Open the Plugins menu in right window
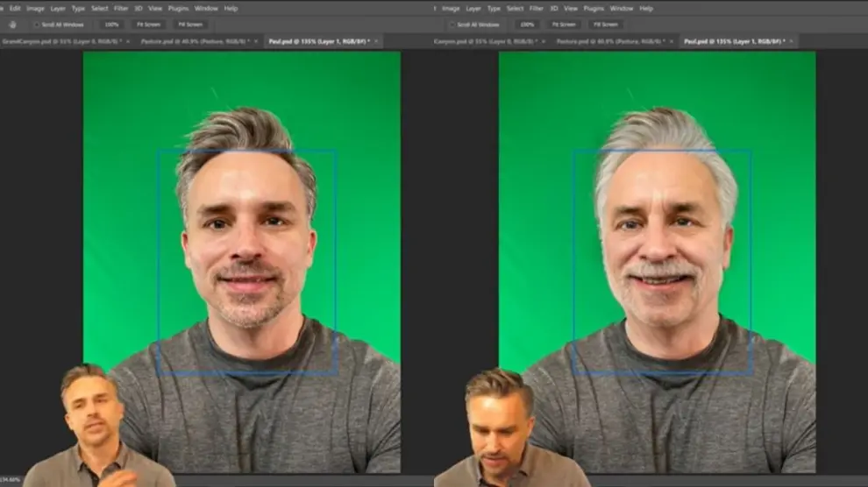This screenshot has height=487, width=868. pos(594,8)
